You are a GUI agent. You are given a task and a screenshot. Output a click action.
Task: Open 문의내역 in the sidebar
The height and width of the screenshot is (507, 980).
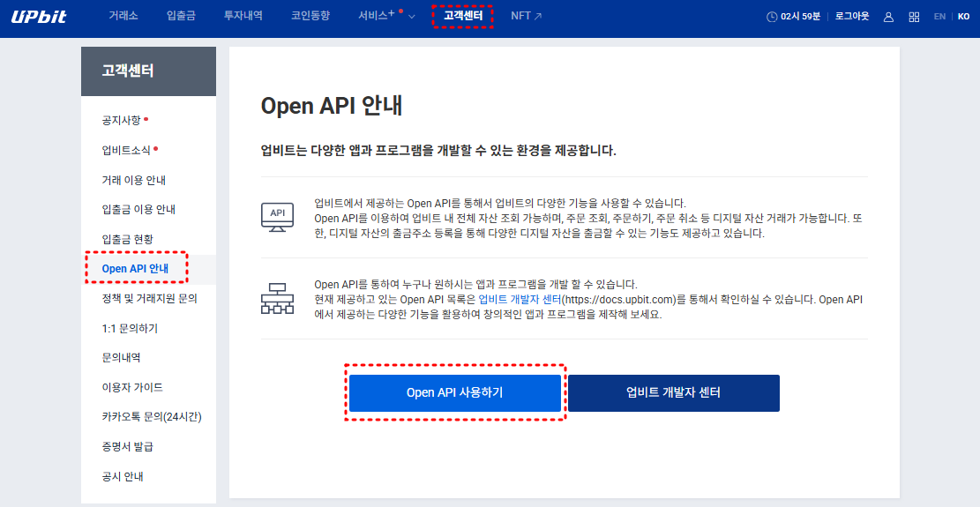pos(121,358)
